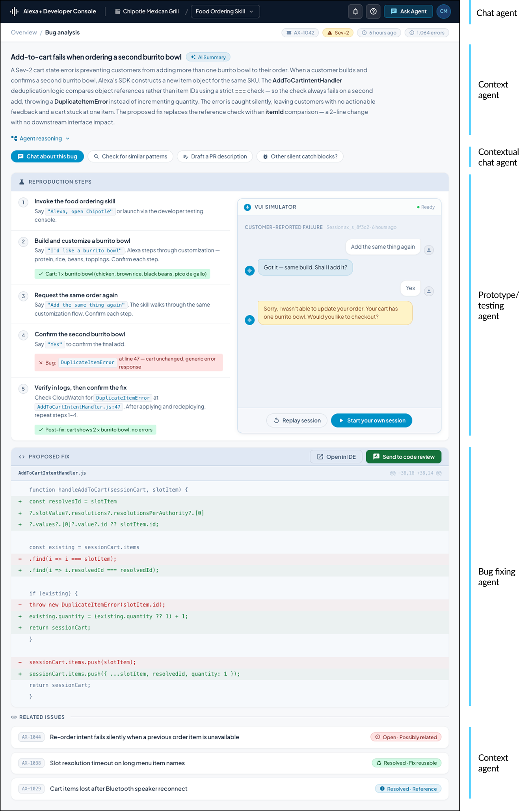Click the Alexa+ Developer Console logo

pos(53,11)
